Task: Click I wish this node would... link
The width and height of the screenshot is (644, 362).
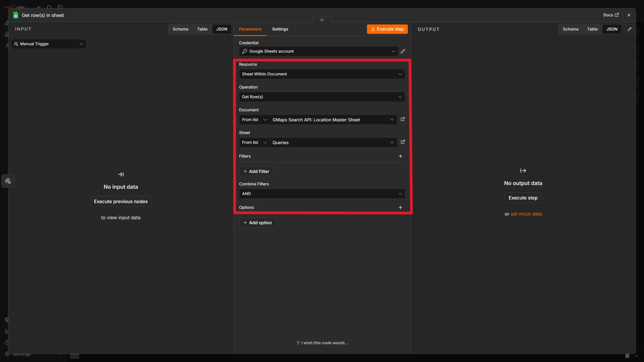Action: pyautogui.click(x=322, y=343)
